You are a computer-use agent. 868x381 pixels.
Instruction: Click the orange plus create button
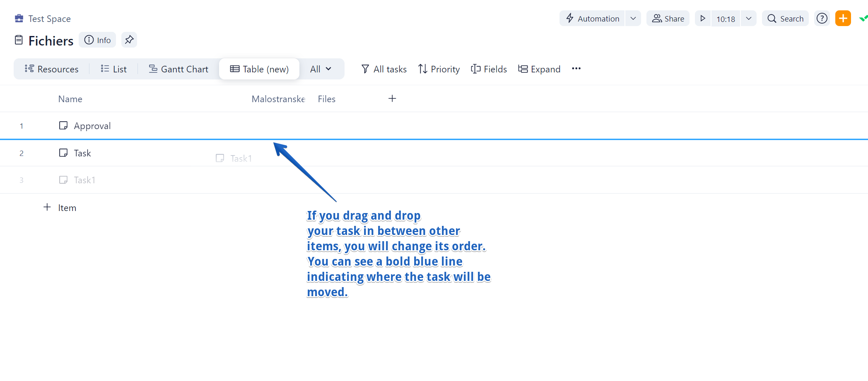(x=843, y=19)
